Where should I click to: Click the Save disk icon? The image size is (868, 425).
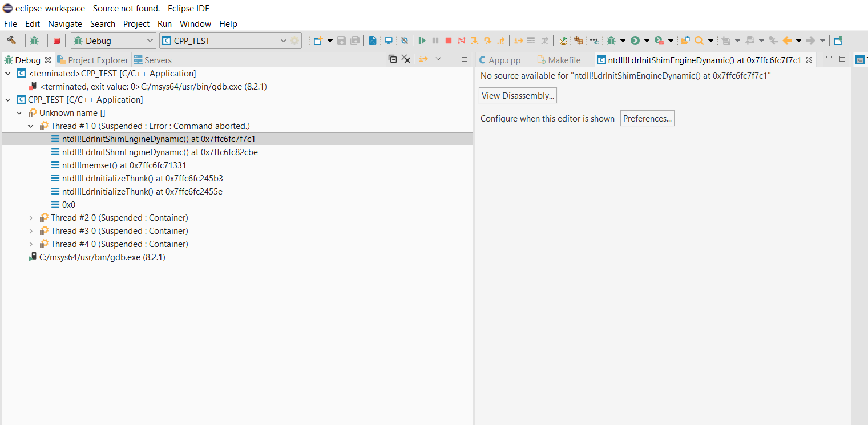pyautogui.click(x=342, y=41)
